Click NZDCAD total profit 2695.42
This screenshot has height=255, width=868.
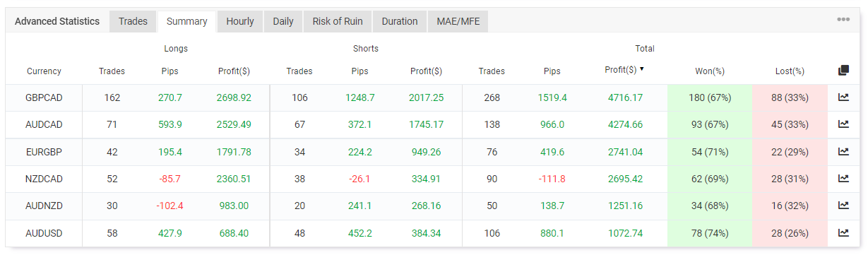625,179
